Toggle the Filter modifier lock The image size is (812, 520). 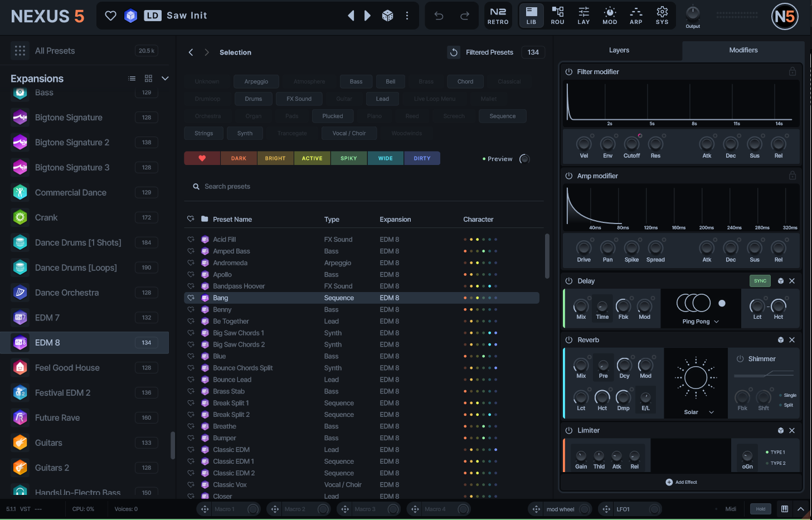[792, 71]
